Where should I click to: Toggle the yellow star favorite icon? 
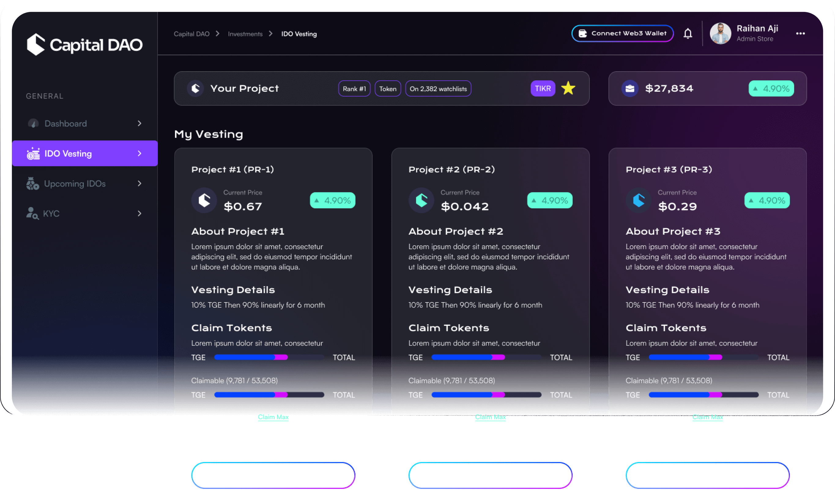(568, 88)
